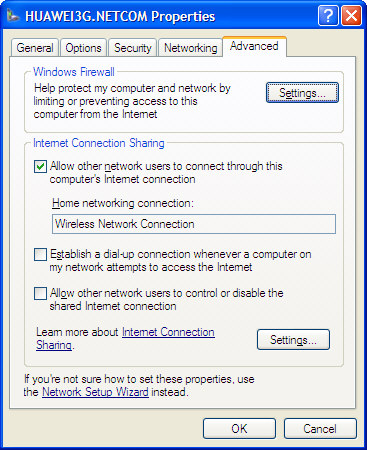Click the Home networking connection field
This screenshot has width=367, height=450.
click(194, 224)
